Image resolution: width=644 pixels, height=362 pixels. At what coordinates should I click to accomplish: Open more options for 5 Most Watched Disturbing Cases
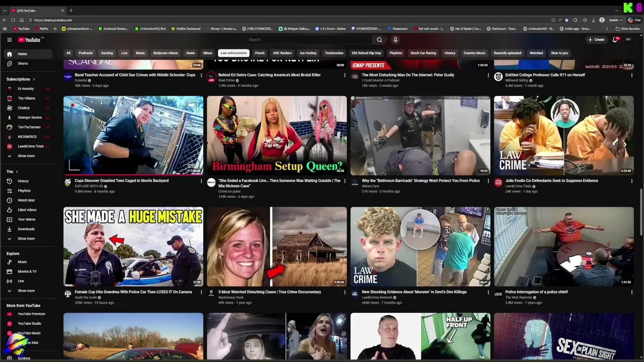tap(345, 292)
